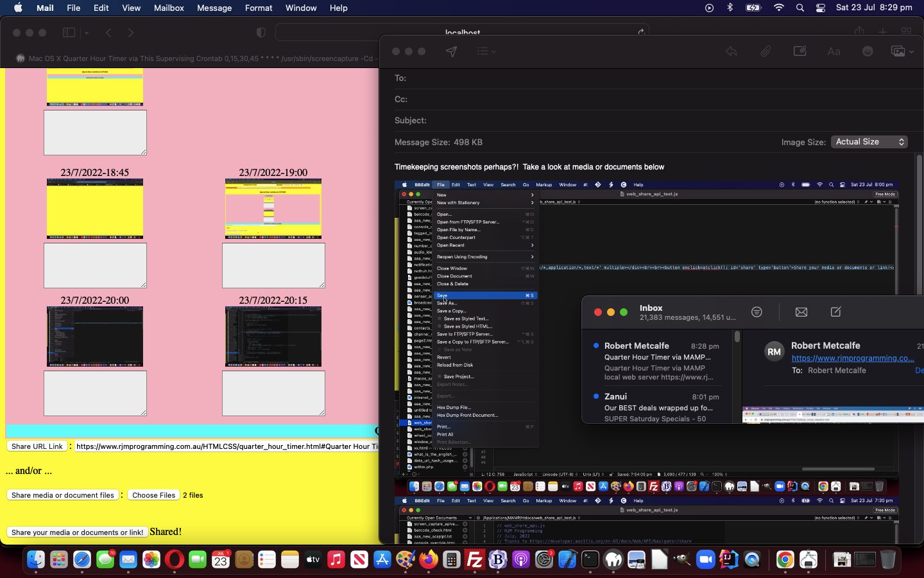924x578 pixels.
Task: Open Zoom from the Dock
Action: click(706, 560)
